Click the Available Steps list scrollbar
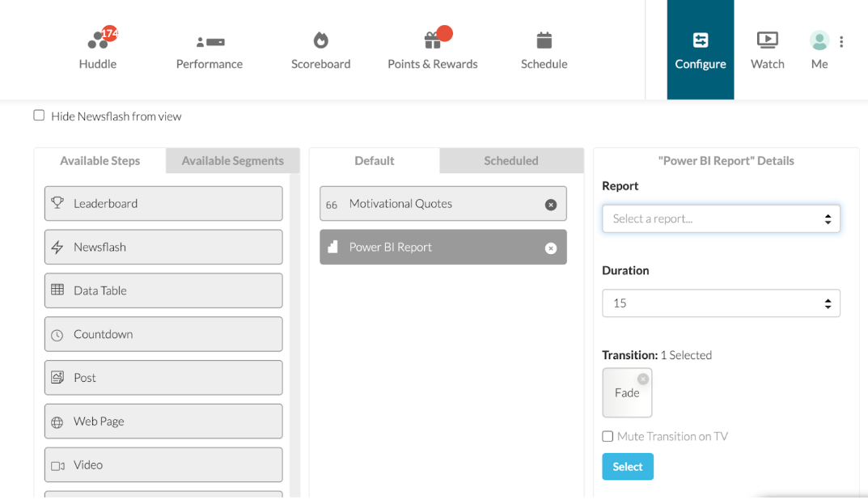Viewport: 868px width, 500px height. tap(294, 335)
